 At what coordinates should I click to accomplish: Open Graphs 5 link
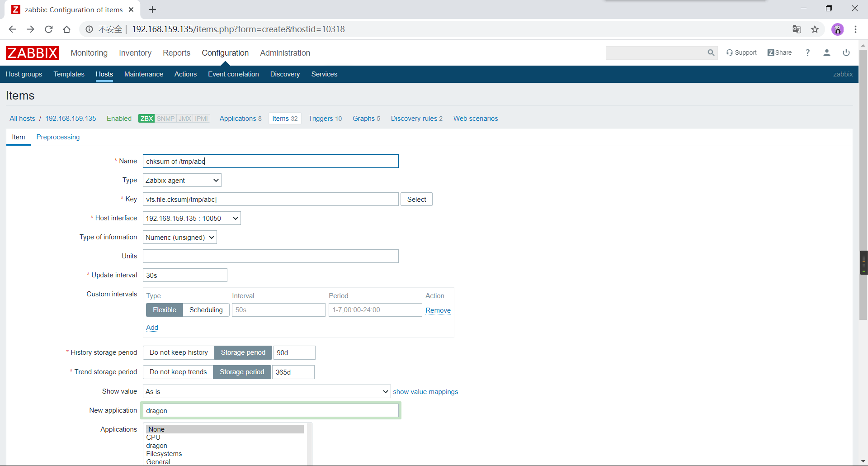click(366, 119)
